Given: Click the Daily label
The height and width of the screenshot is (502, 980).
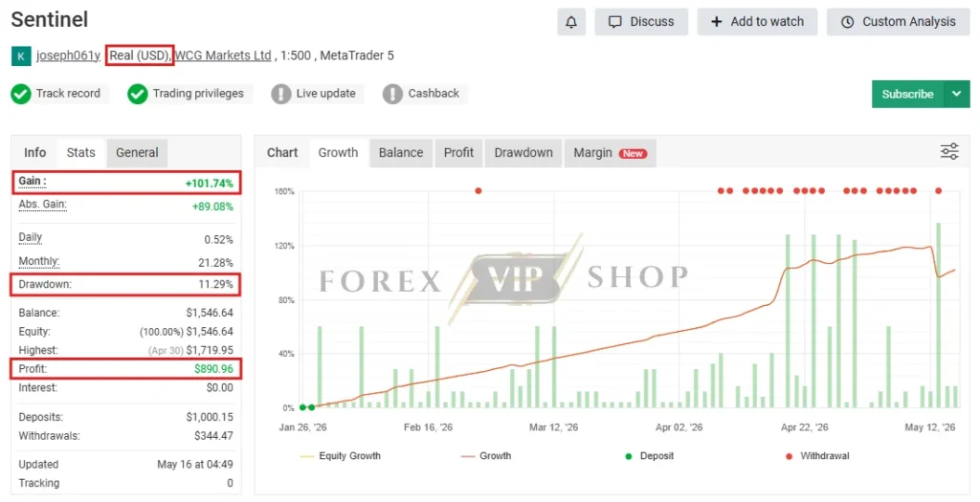Looking at the screenshot, I should 30,237.
